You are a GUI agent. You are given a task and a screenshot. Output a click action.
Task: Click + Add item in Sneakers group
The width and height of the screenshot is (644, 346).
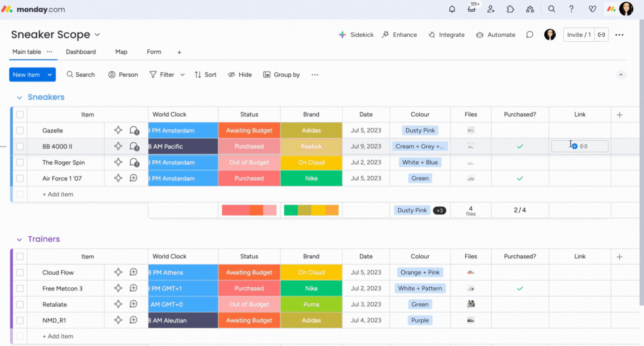click(58, 194)
